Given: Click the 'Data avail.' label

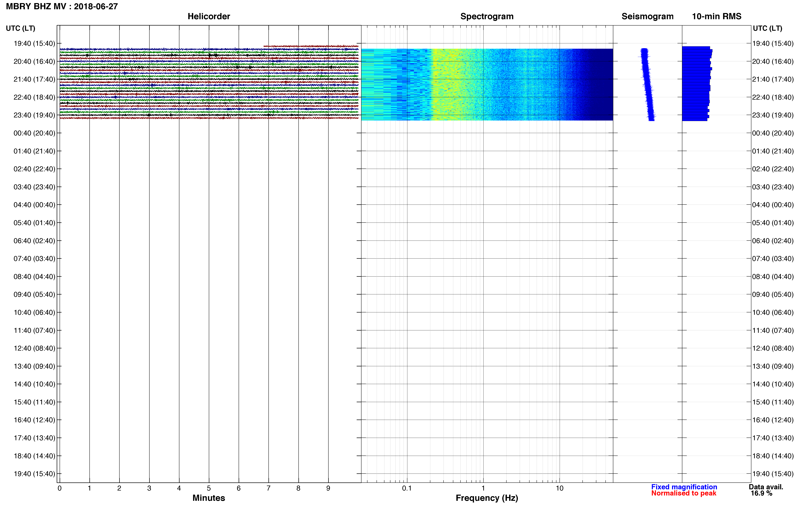Looking at the screenshot, I should 766,487.
